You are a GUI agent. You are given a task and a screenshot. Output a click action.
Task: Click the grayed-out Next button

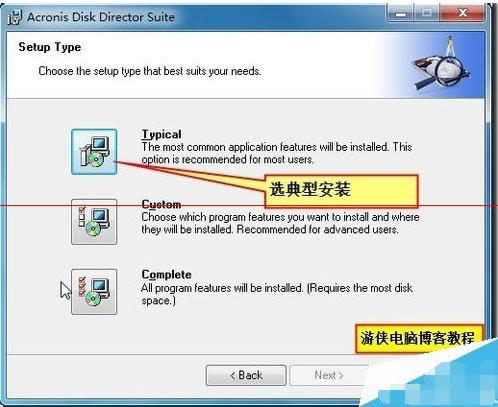pyautogui.click(x=329, y=375)
